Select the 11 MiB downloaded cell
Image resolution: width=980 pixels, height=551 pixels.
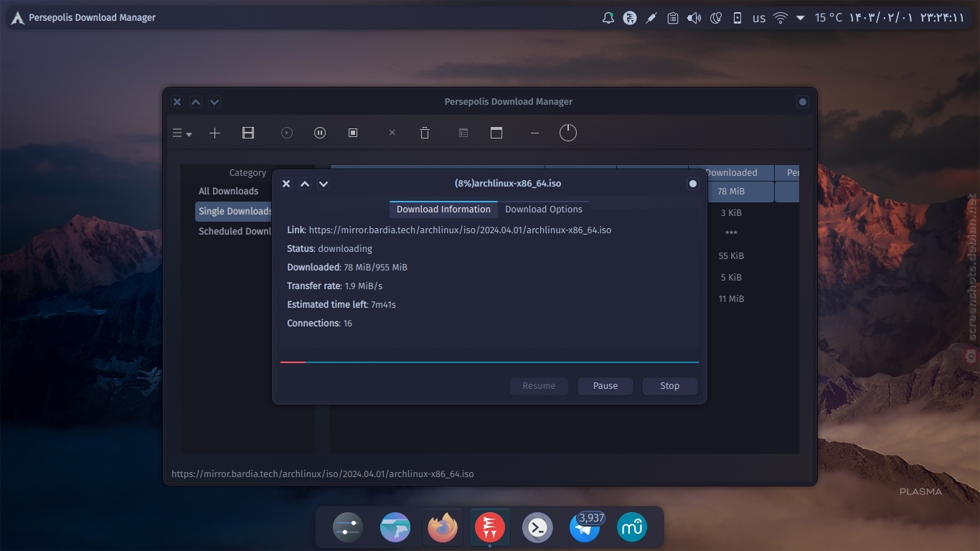tap(731, 299)
